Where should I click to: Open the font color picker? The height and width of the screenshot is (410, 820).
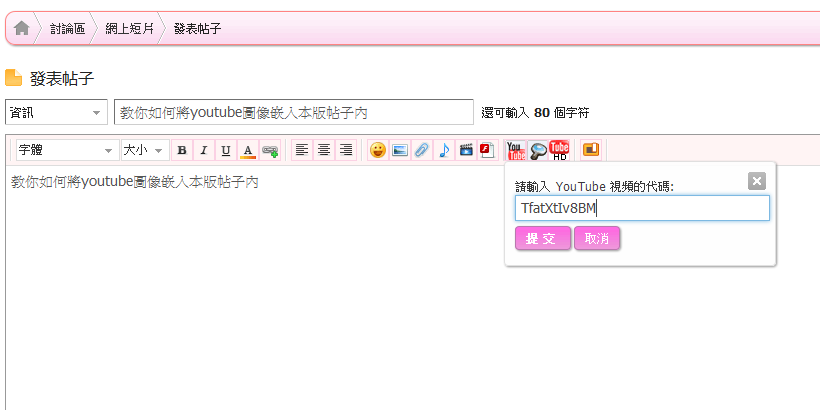248,151
